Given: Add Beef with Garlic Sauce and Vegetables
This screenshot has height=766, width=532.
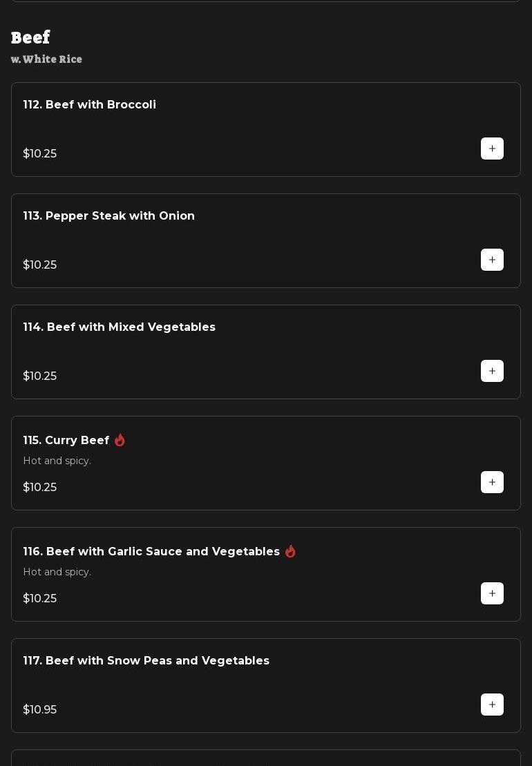Looking at the screenshot, I should (x=492, y=593).
